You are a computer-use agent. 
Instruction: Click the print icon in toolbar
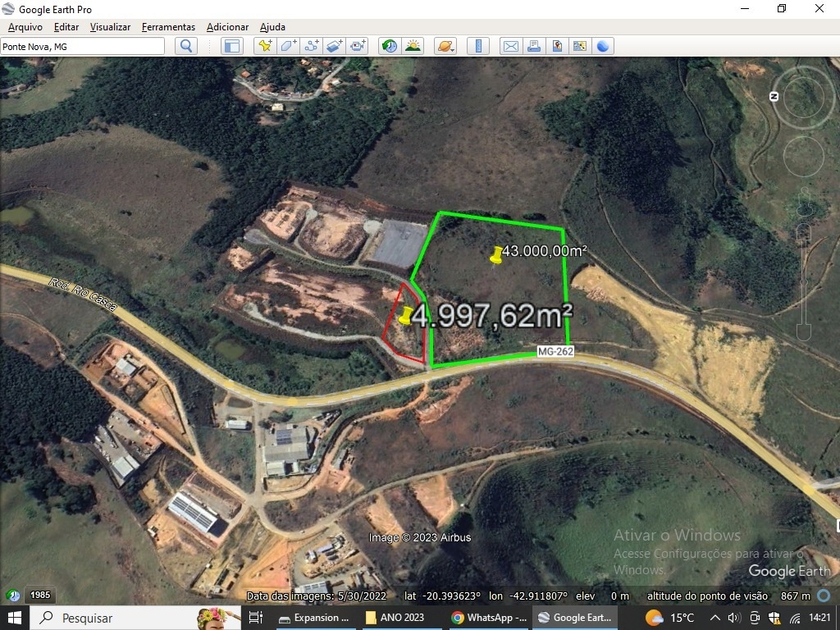pos(534,46)
